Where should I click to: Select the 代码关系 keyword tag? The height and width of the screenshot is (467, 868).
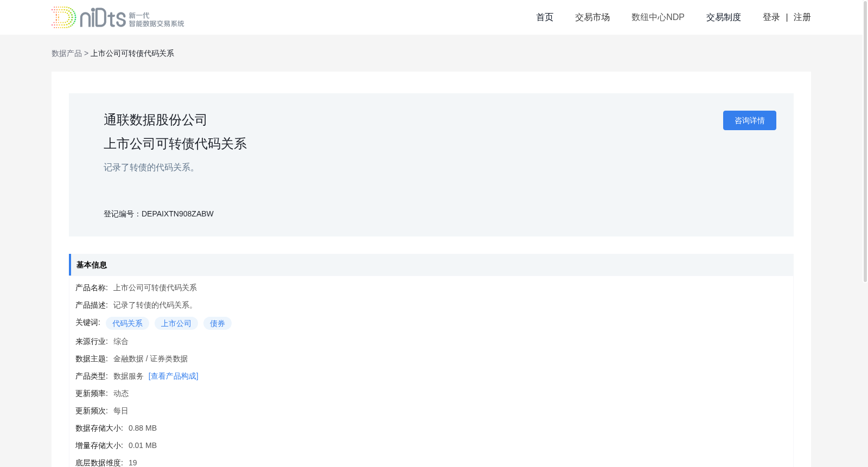coord(127,323)
